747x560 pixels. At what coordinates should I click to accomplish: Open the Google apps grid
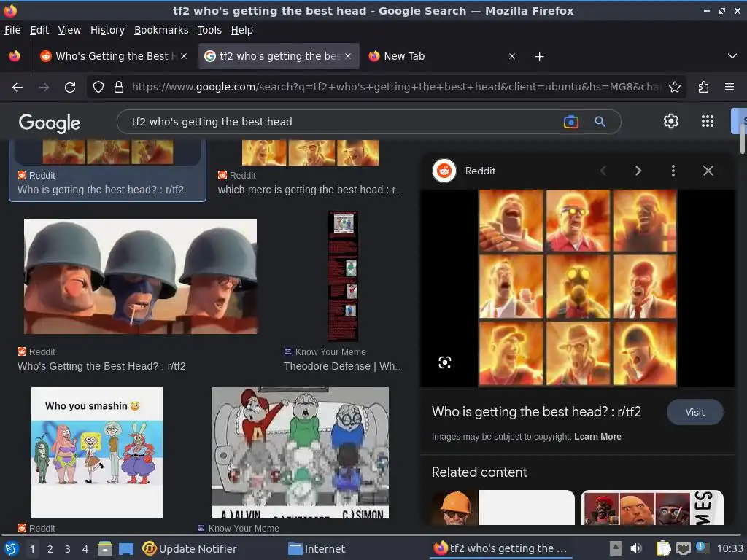[708, 121]
